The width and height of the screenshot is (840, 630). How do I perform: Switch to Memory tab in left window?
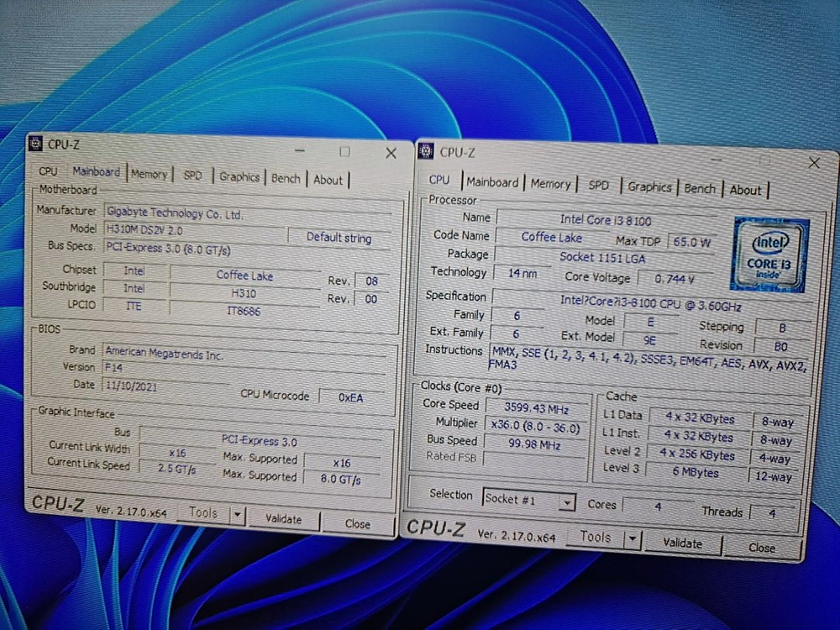point(149,175)
